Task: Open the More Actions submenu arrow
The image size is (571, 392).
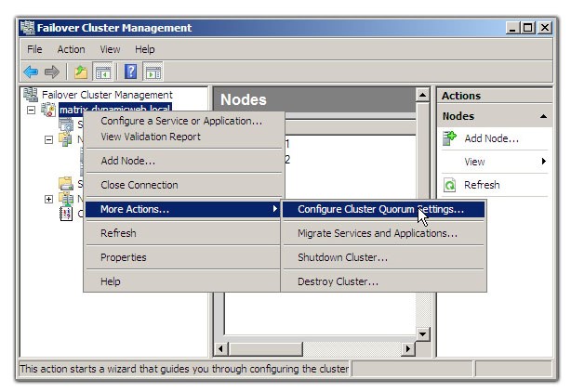Action: (x=275, y=209)
